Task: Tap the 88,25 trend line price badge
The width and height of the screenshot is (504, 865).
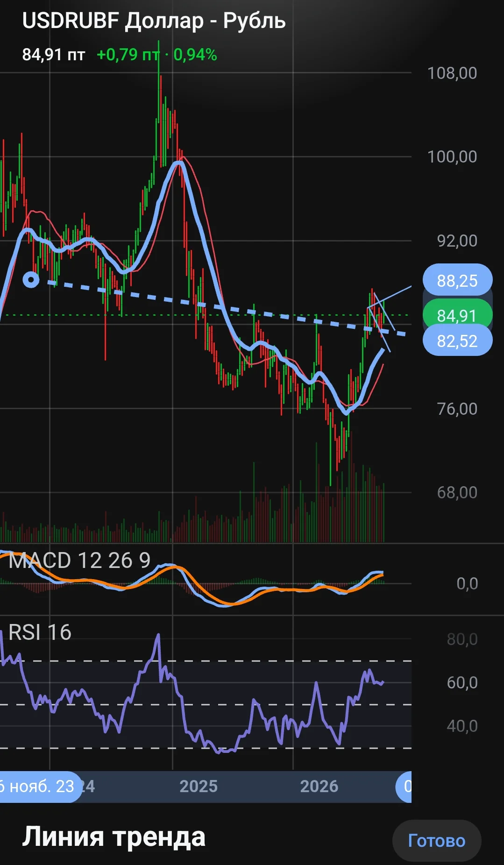Action: (457, 280)
